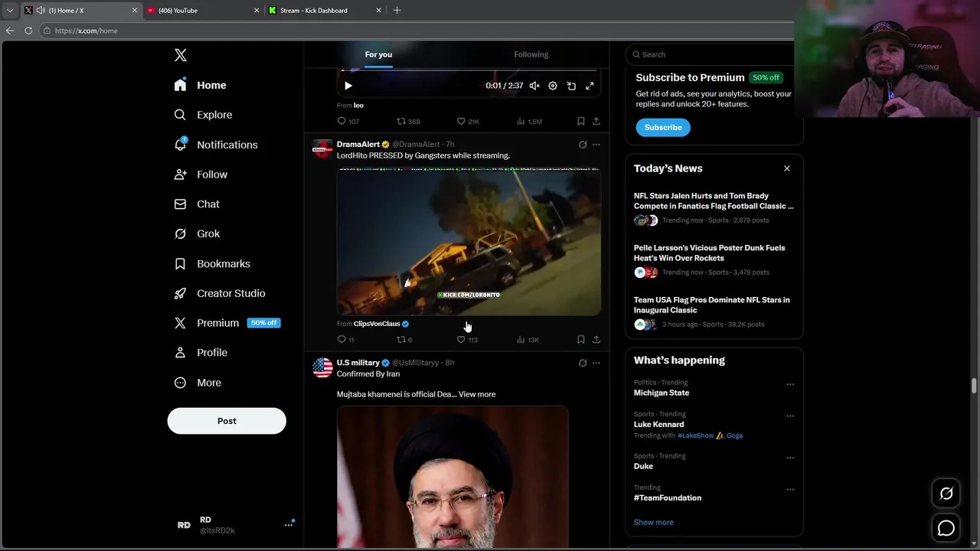Play the video in top post
Image resolution: width=980 pixels, height=551 pixels.
[348, 86]
